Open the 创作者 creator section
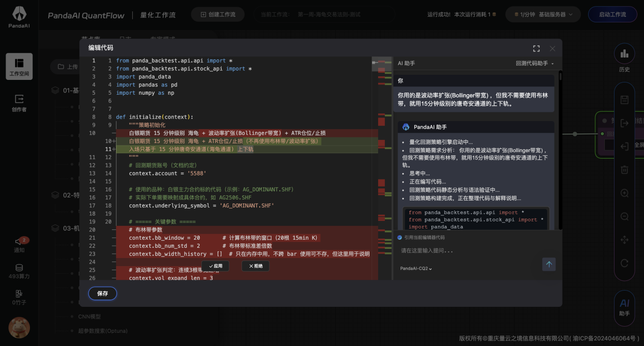644x346 pixels. [x=19, y=102]
